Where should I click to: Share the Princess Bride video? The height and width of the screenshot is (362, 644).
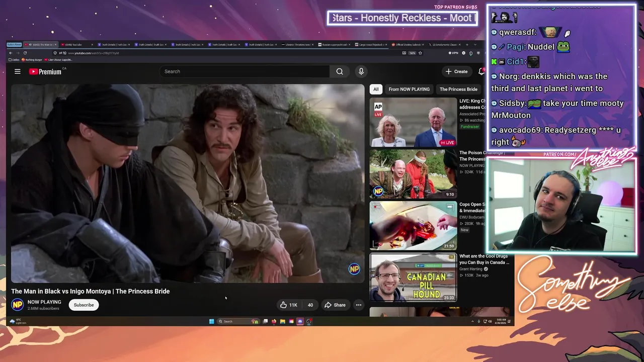tap(335, 305)
